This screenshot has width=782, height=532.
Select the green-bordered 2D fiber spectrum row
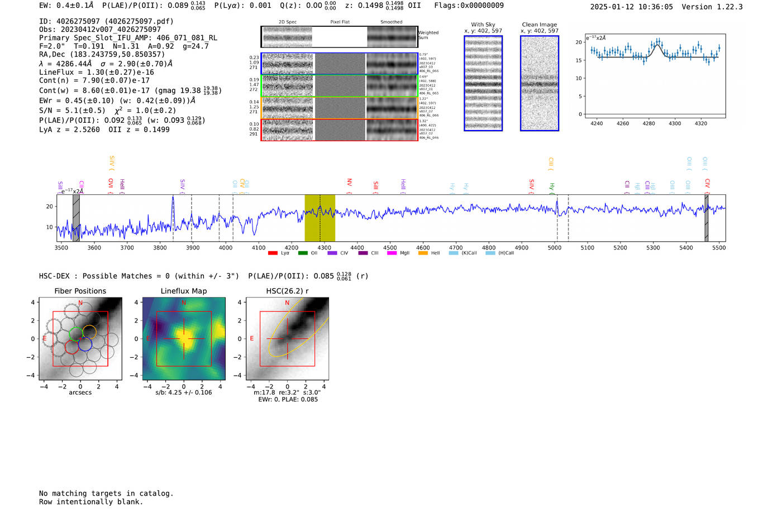pyautogui.click(x=340, y=86)
